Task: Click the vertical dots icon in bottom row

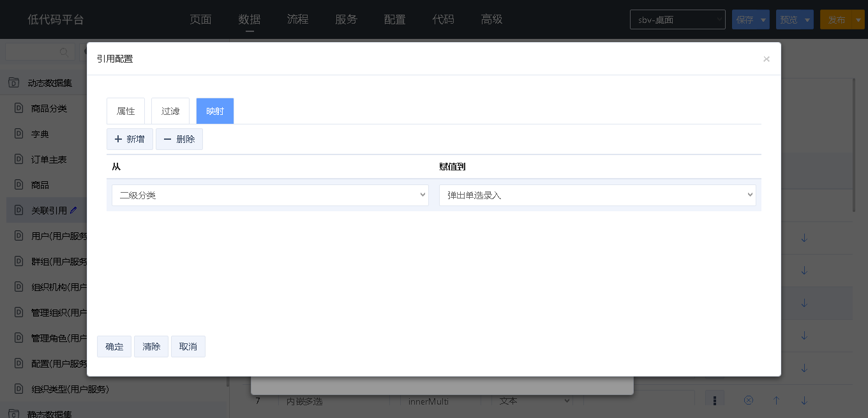Action: click(715, 400)
